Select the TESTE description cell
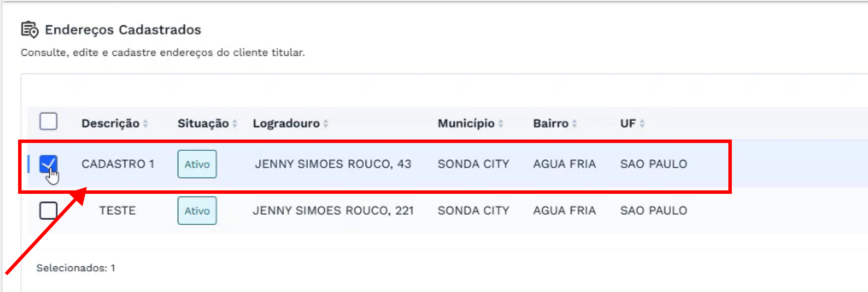The height and width of the screenshot is (292, 868). (117, 211)
